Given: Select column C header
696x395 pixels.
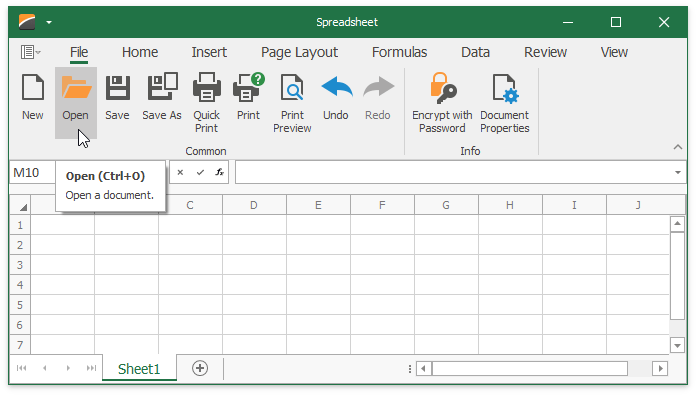Looking at the screenshot, I should (x=190, y=205).
